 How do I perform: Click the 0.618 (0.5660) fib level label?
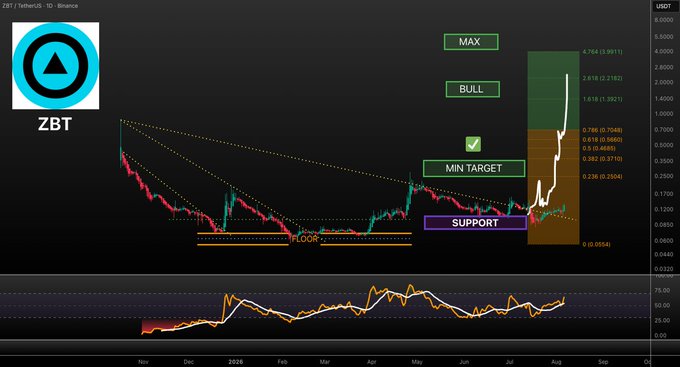coord(602,140)
